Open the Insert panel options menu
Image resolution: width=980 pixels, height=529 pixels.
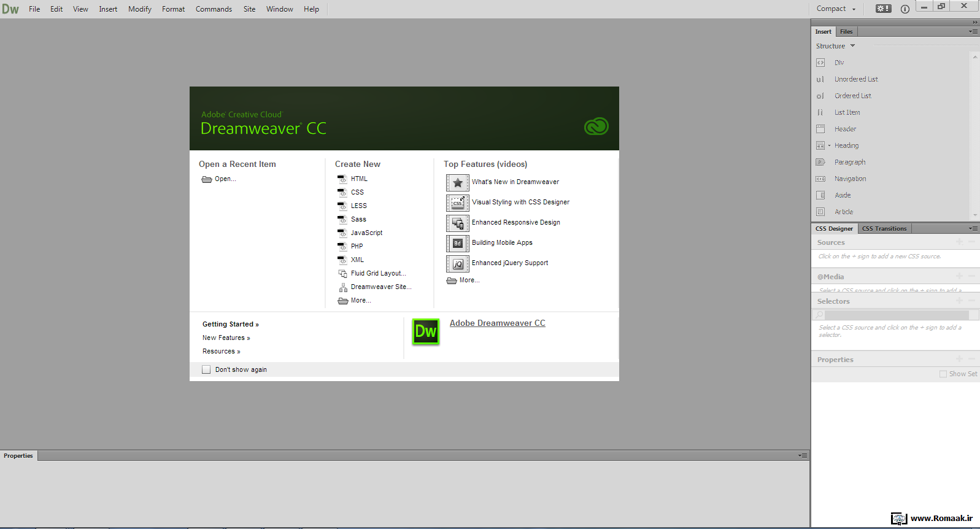[973, 31]
